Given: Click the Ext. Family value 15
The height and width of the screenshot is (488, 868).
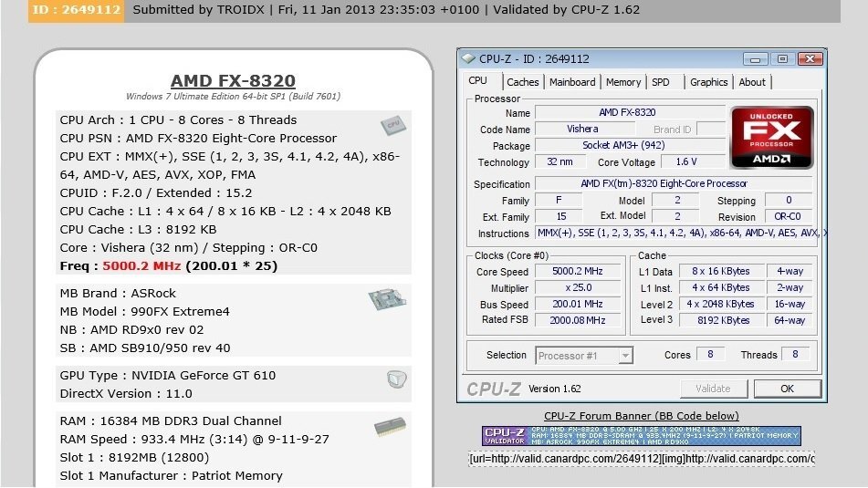Looking at the screenshot, I should (x=560, y=216).
